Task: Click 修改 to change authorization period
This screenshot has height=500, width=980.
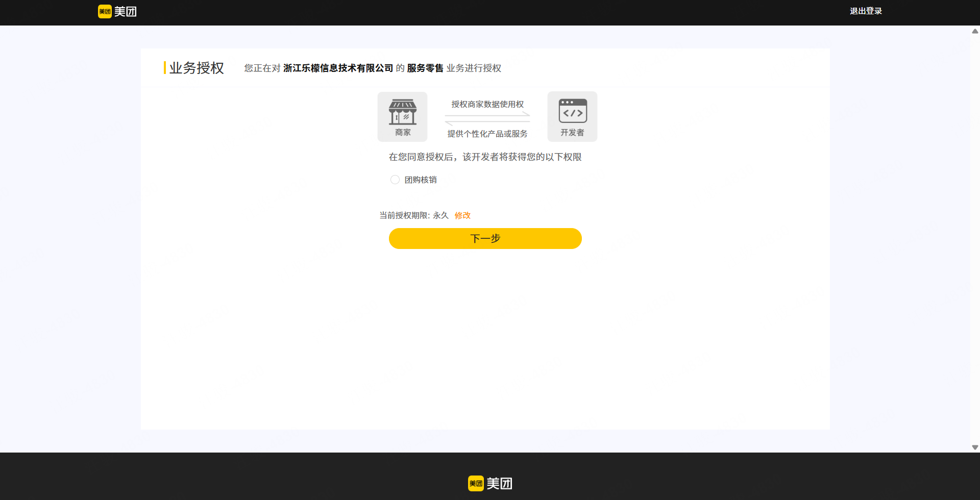Action: point(462,215)
